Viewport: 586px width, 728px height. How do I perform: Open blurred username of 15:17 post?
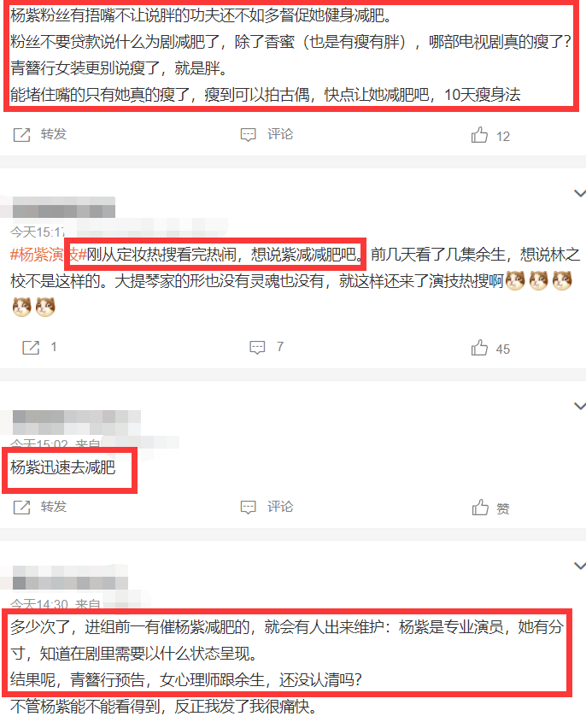point(63,208)
